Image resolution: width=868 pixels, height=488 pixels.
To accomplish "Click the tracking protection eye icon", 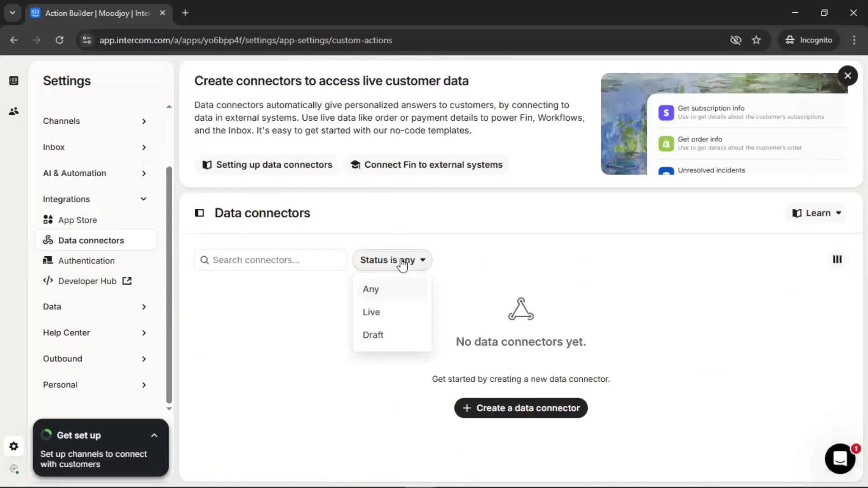I will pos(736,40).
